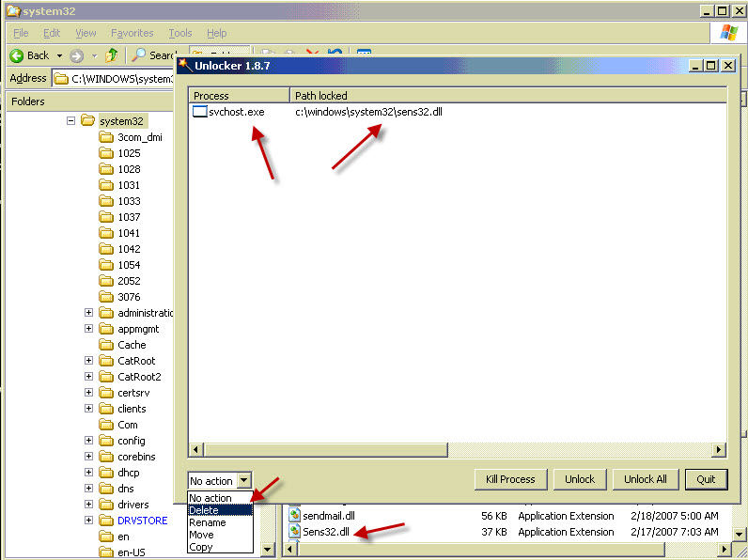Screen dimensions: 748x560
Task: Open the Favorites menu
Action: click(x=132, y=33)
